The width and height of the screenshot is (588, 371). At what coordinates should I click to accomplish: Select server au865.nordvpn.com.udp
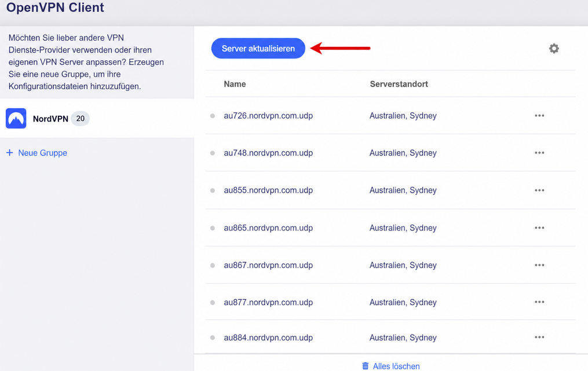(268, 228)
